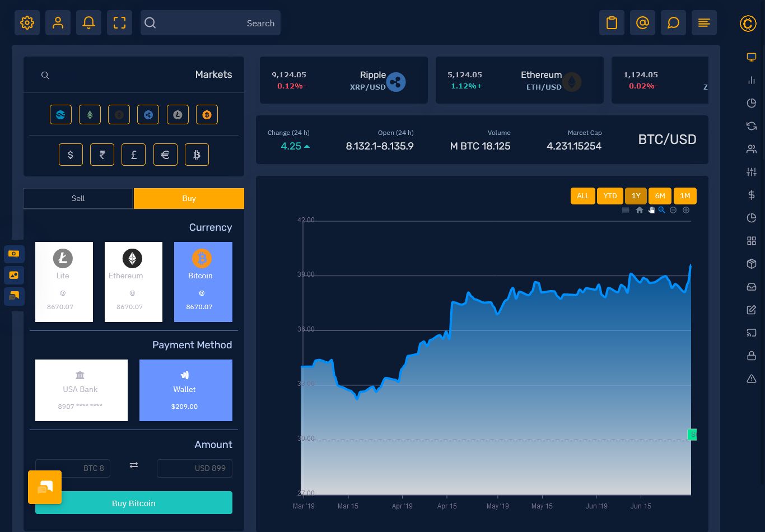Open the warning triangle icon in sidebar
Image resolution: width=765 pixels, height=532 pixels.
(752, 379)
